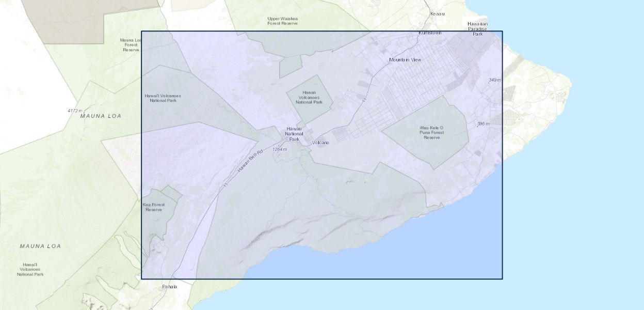Click the Kau Forest Reserve label
The width and height of the screenshot is (644, 310).
tap(154, 207)
